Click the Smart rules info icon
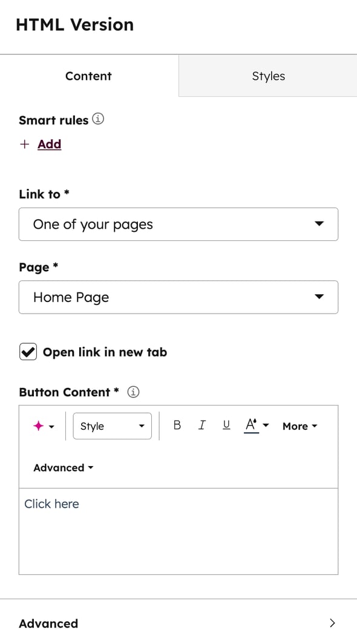 click(97, 119)
